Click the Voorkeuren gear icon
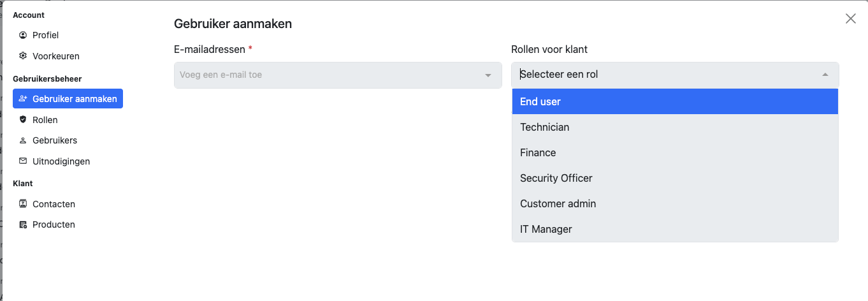 pos(23,56)
